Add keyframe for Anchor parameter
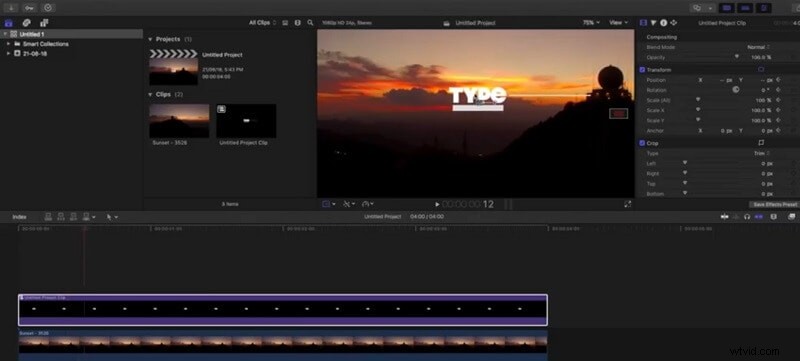The width and height of the screenshot is (800, 361). tap(779, 131)
